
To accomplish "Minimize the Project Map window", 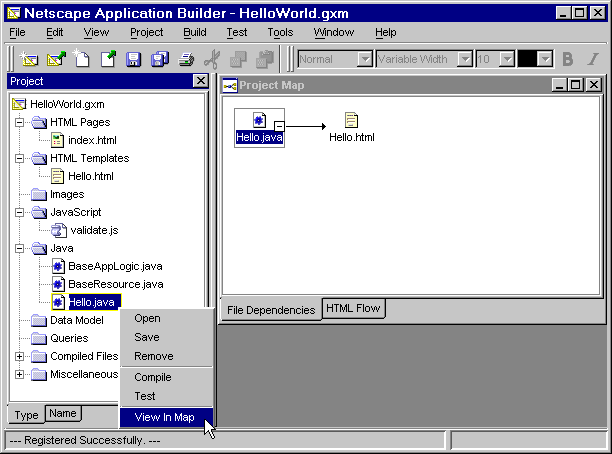I will pos(560,85).
